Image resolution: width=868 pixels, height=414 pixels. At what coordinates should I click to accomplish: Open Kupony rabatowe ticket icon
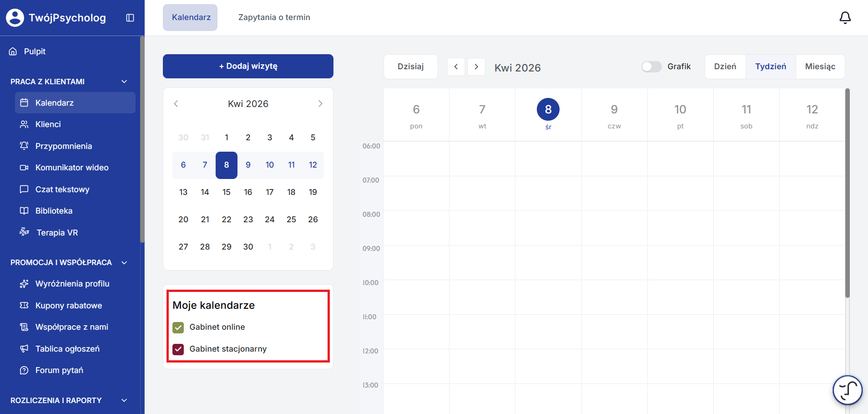[x=24, y=306]
